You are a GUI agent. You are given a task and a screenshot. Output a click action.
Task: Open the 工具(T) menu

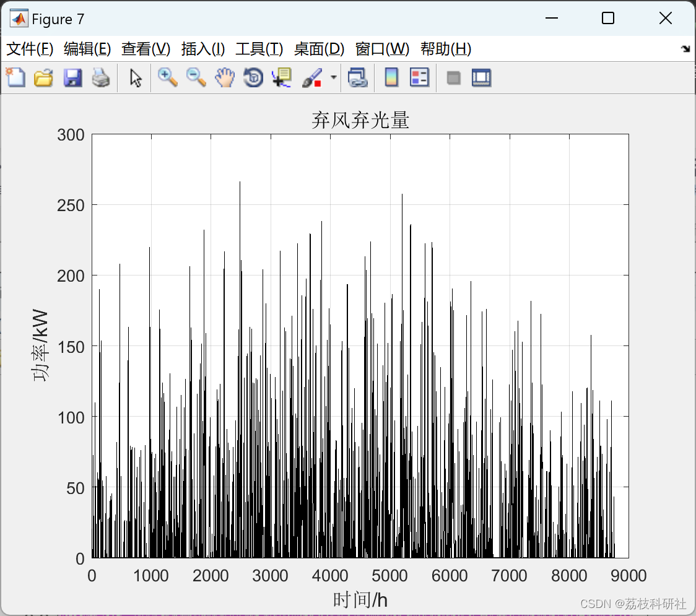point(259,49)
